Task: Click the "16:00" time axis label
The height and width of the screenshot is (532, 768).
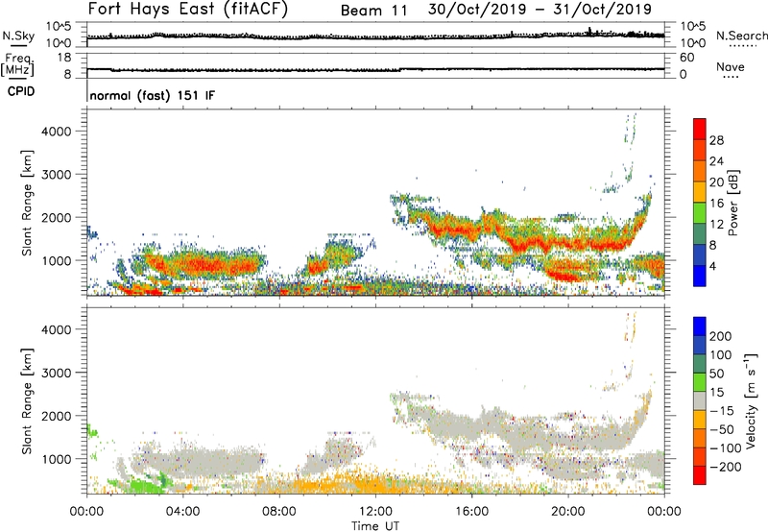Action: 472,512
